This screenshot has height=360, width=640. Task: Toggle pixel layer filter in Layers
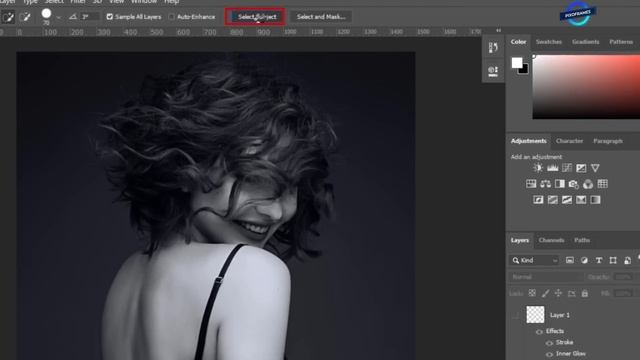point(570,260)
